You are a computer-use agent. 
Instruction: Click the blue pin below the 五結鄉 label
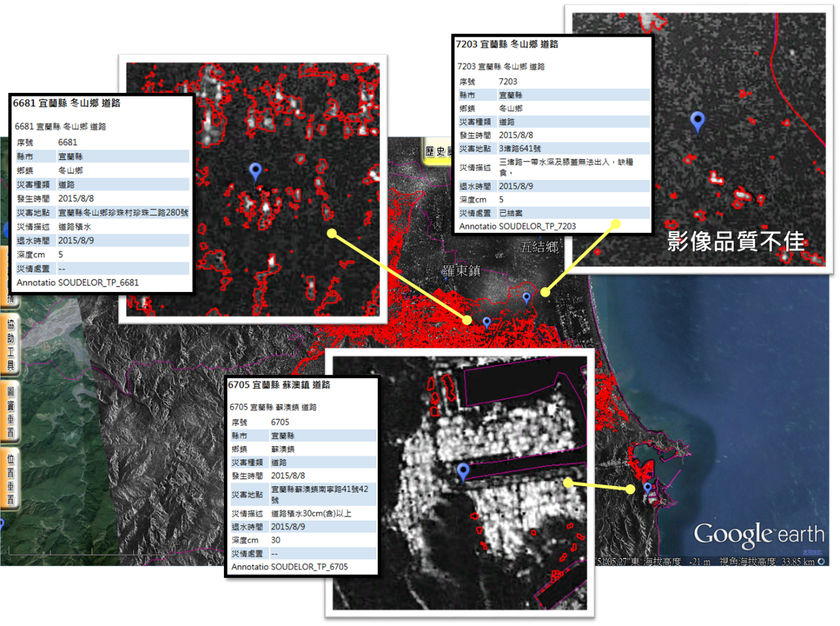526,298
